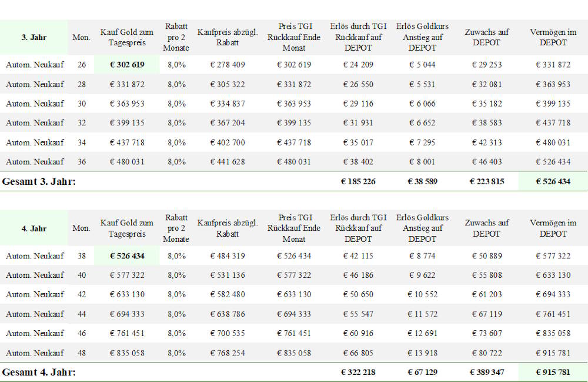This screenshot has height=382, width=588.
Task: Select the total € 67 129 cell
Action: click(x=423, y=372)
